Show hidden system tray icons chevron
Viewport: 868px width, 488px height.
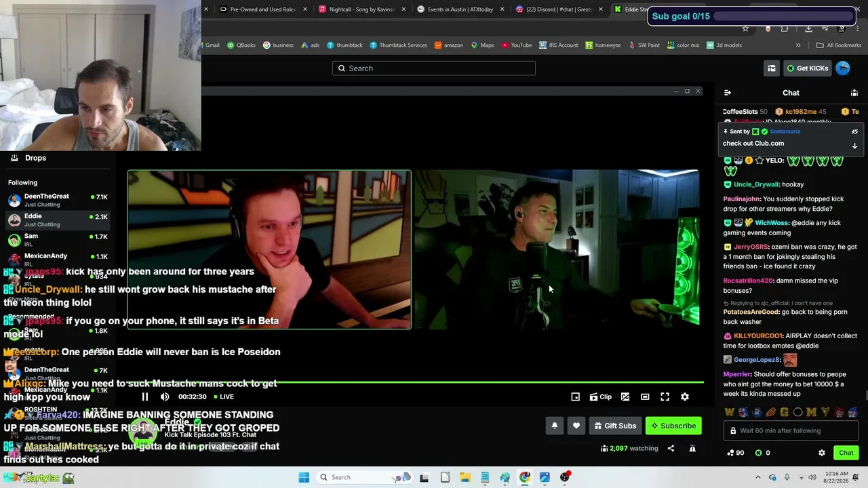[x=758, y=477]
